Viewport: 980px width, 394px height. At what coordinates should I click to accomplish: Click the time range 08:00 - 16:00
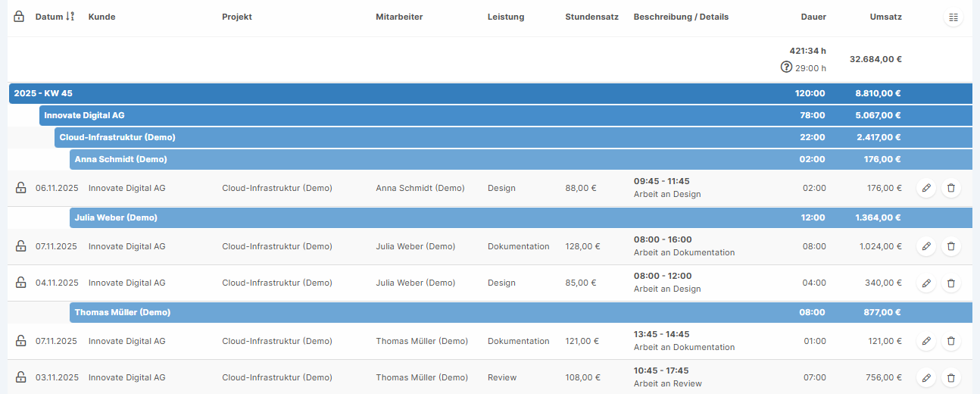[x=663, y=239]
